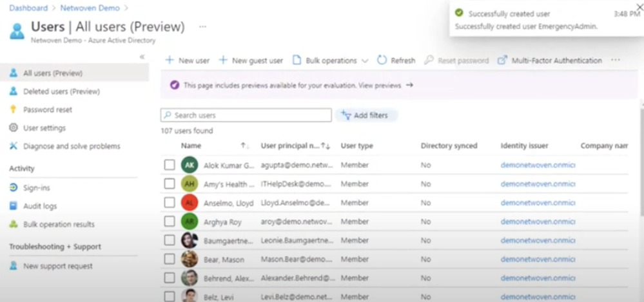
Task: Click the Sign-ins icon
Action: click(14, 187)
